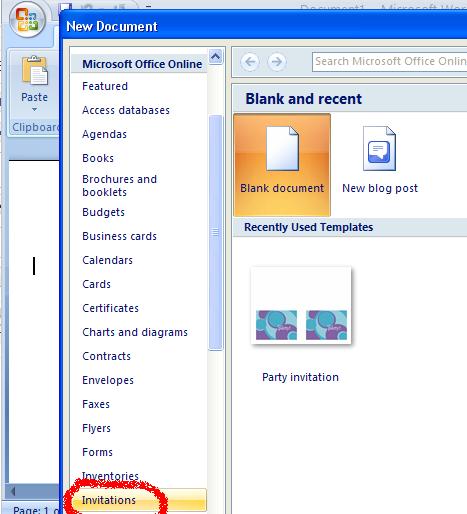Go back with the left arrow button
Screen dimensions: 467x514
[250, 62]
